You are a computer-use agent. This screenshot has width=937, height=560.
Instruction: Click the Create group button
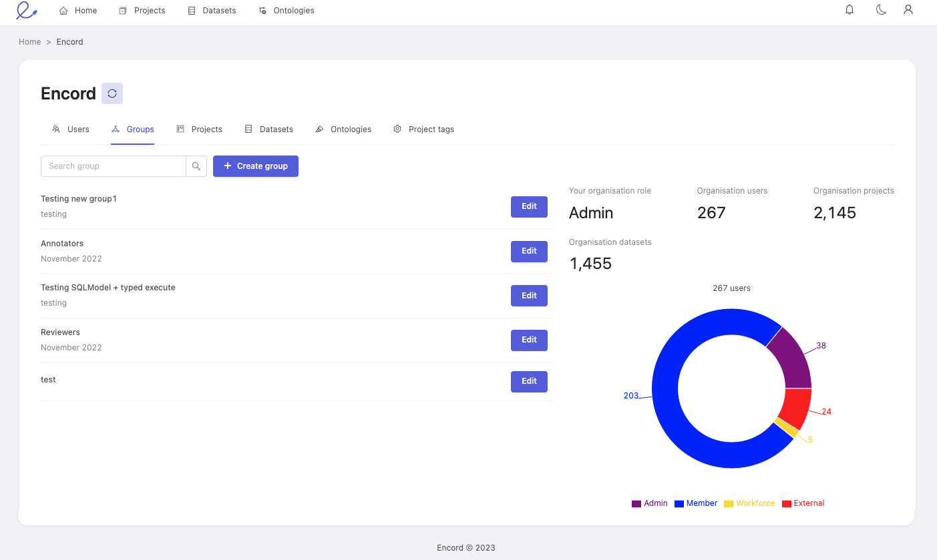pyautogui.click(x=256, y=166)
